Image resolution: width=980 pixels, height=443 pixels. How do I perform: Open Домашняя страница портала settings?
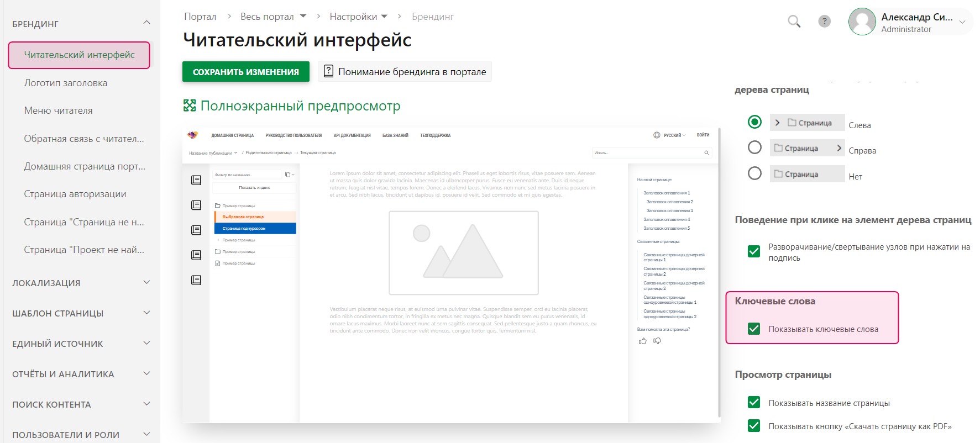coord(85,166)
